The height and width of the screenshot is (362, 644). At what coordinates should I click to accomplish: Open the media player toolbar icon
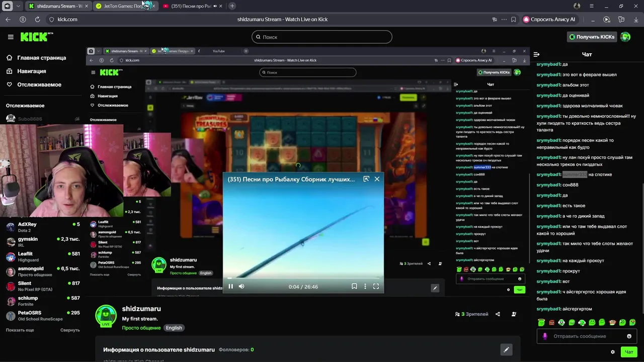pos(607,19)
